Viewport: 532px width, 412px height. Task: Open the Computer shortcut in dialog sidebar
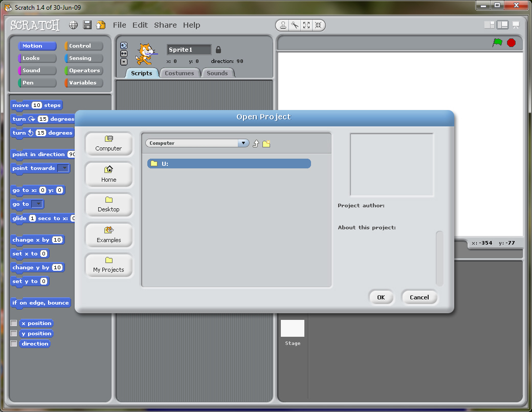108,144
